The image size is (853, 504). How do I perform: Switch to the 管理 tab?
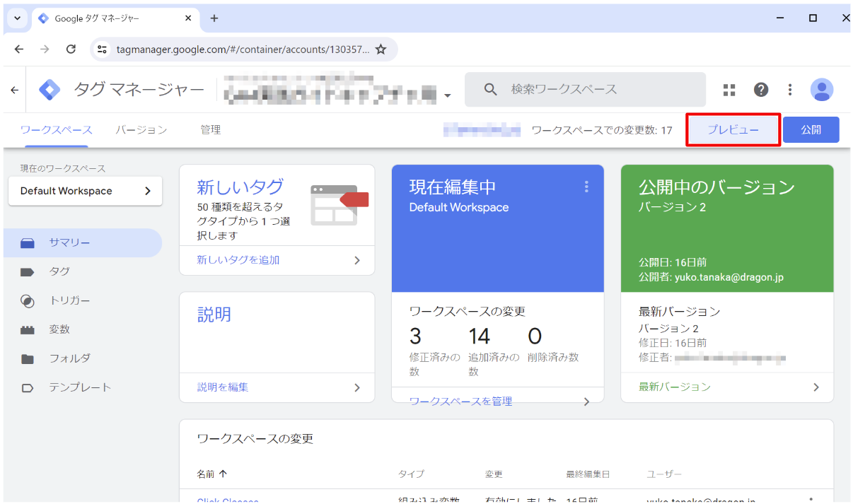click(x=210, y=130)
